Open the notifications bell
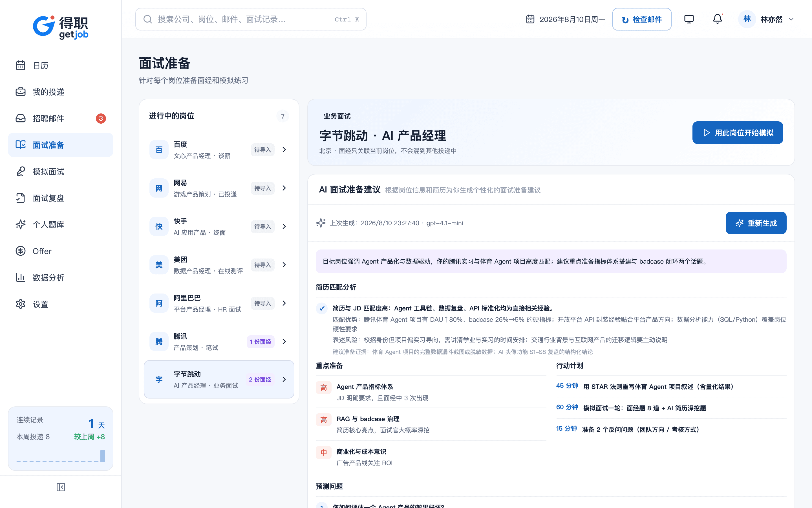The width and height of the screenshot is (812, 508). [717, 19]
